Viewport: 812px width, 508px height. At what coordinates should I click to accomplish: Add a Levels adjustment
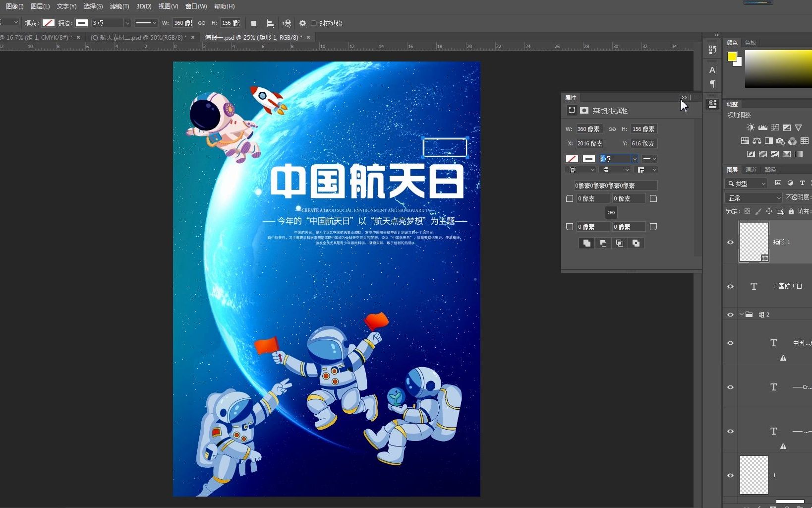pyautogui.click(x=762, y=127)
